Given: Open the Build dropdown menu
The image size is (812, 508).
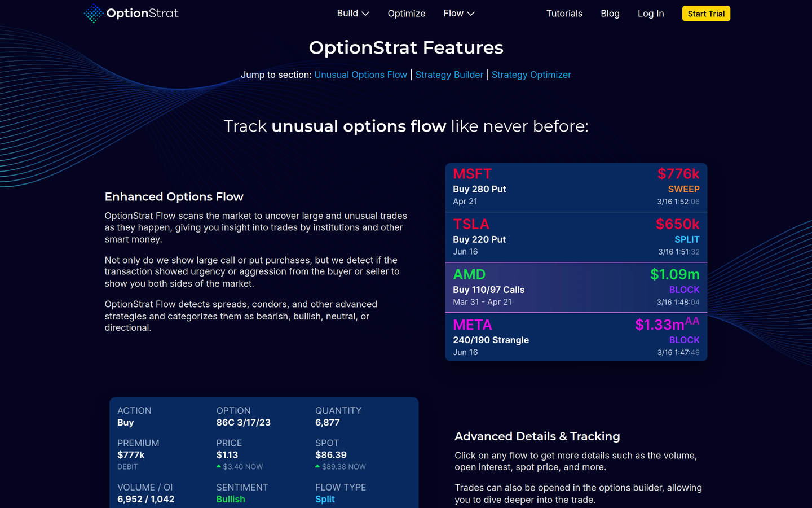Looking at the screenshot, I should click(x=353, y=14).
